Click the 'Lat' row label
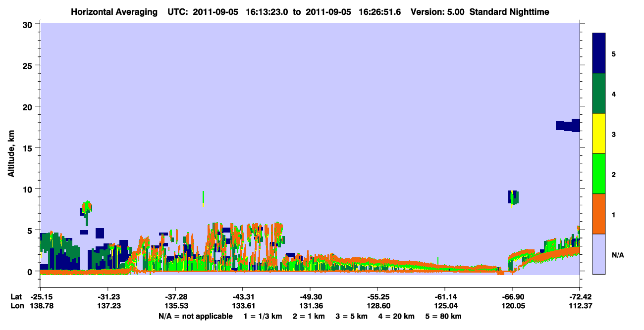644x330 pixels. (16, 296)
